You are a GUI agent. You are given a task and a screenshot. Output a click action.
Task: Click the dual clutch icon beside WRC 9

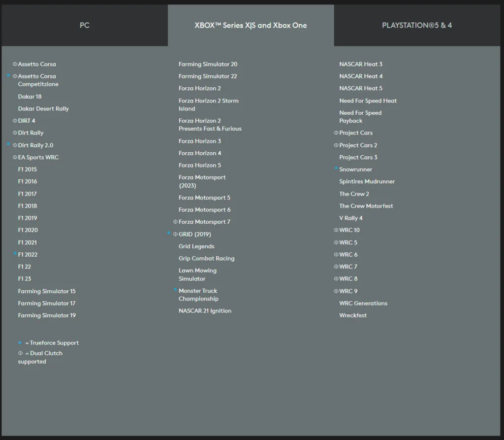[336, 291]
